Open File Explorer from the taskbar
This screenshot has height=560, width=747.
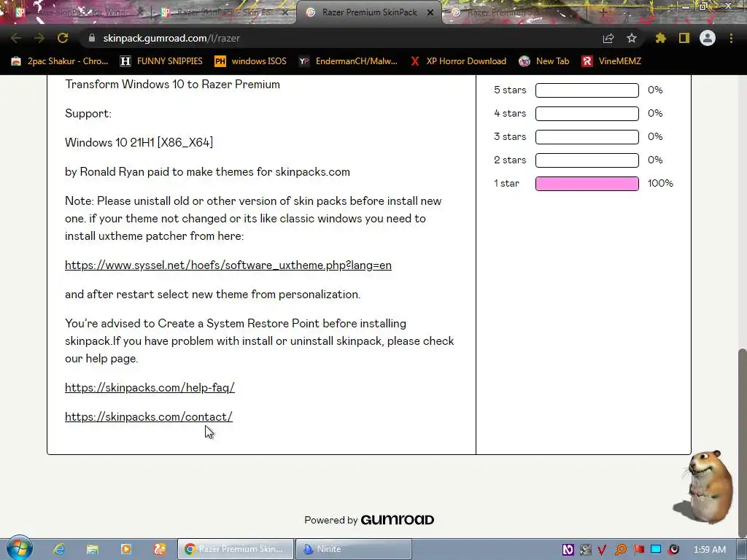click(93, 549)
